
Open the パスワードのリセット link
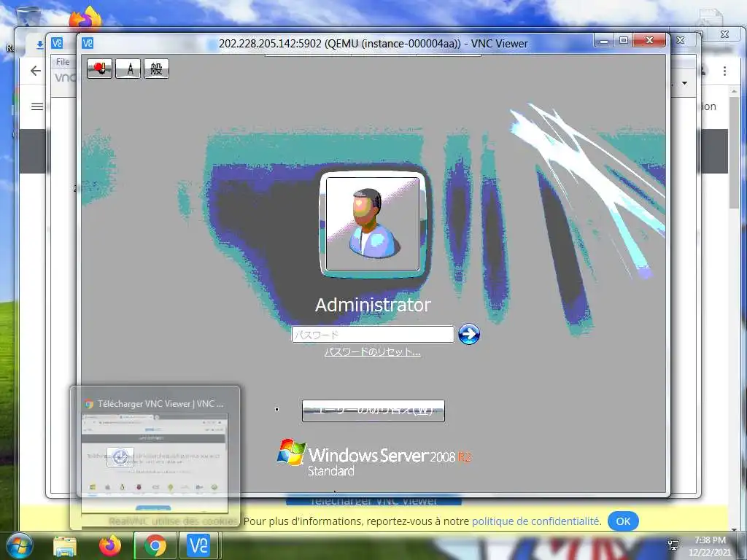[x=373, y=352]
